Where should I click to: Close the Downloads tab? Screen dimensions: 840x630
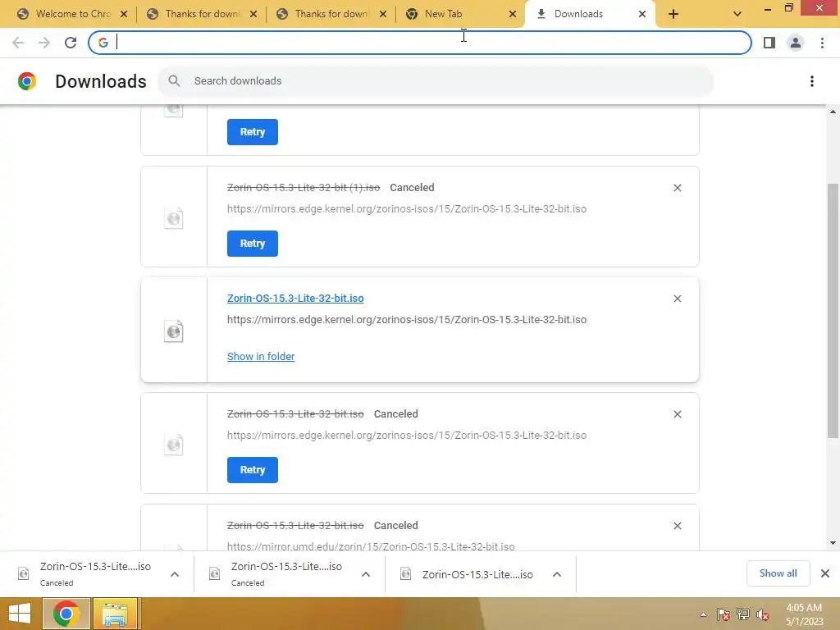click(x=641, y=15)
